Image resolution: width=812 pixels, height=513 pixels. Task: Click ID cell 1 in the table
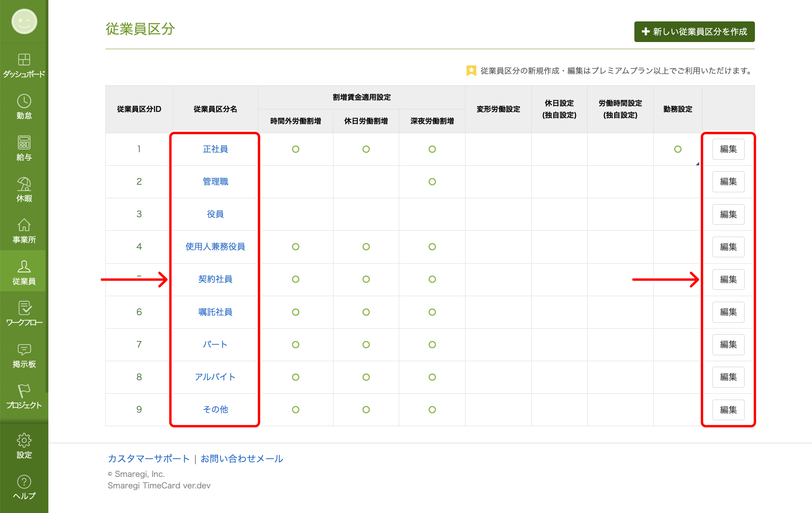[139, 149]
